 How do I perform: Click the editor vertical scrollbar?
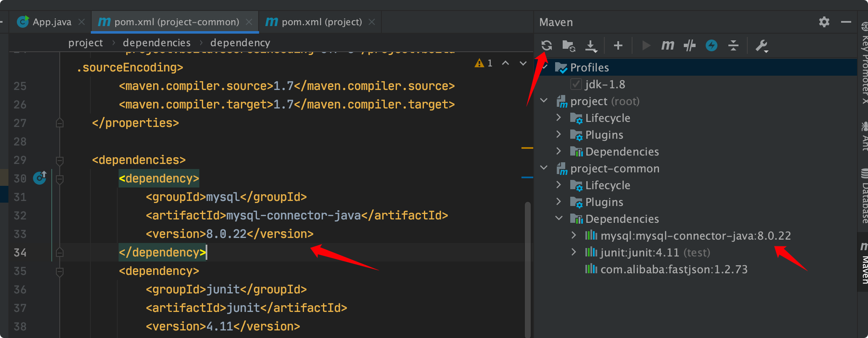pyautogui.click(x=527, y=269)
